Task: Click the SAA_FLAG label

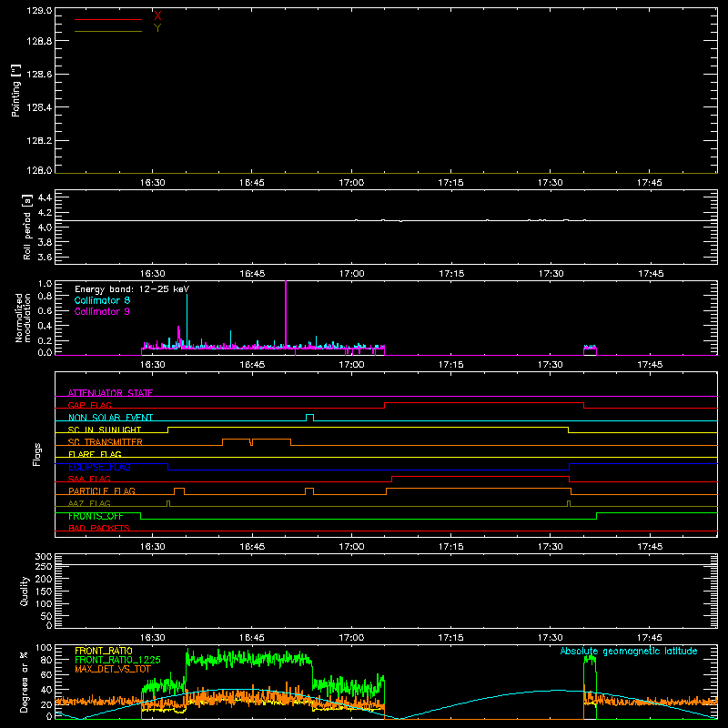Action: coord(89,479)
